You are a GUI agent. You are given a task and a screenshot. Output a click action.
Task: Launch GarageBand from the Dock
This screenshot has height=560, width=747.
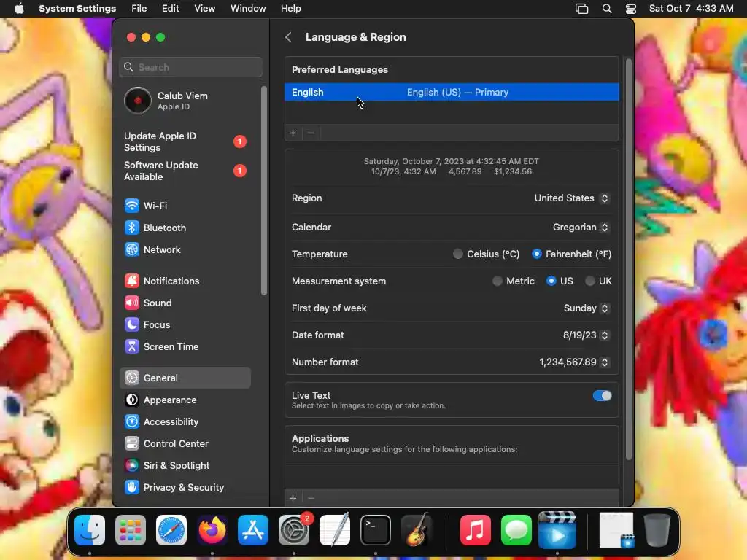tap(417, 530)
